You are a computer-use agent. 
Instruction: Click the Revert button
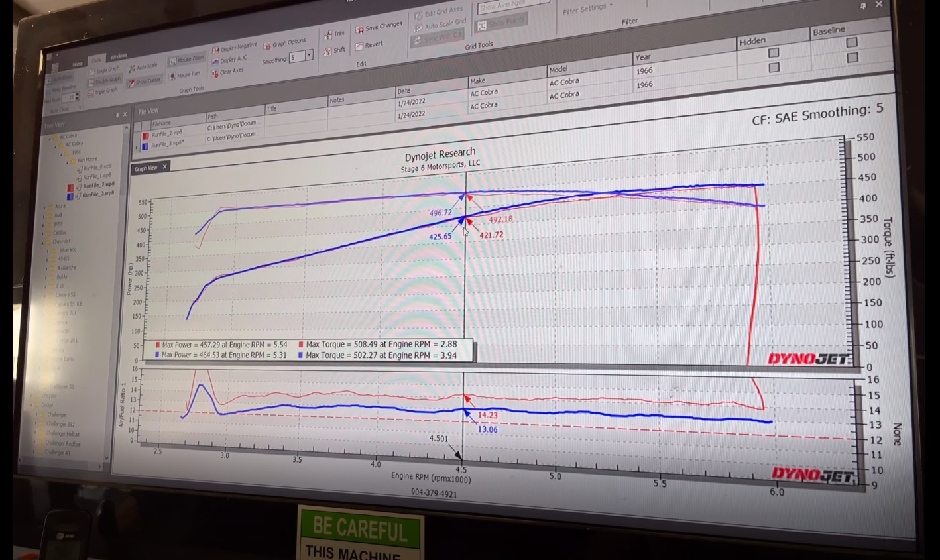point(369,45)
